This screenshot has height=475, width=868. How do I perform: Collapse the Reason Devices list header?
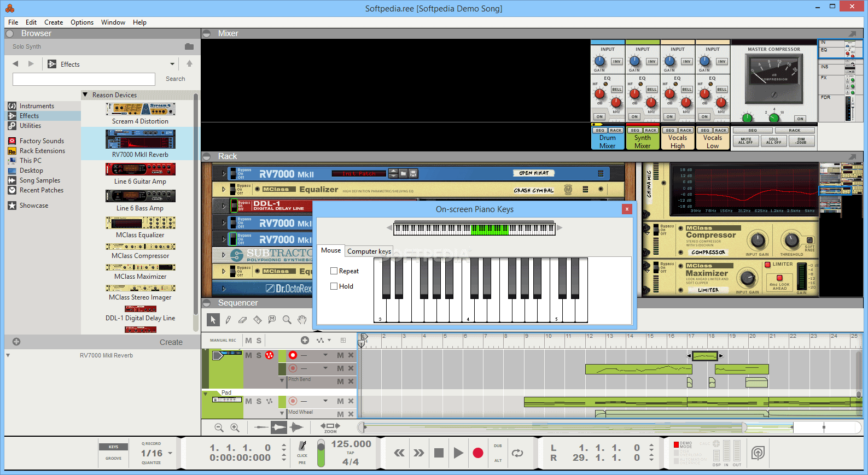pyautogui.click(x=85, y=95)
